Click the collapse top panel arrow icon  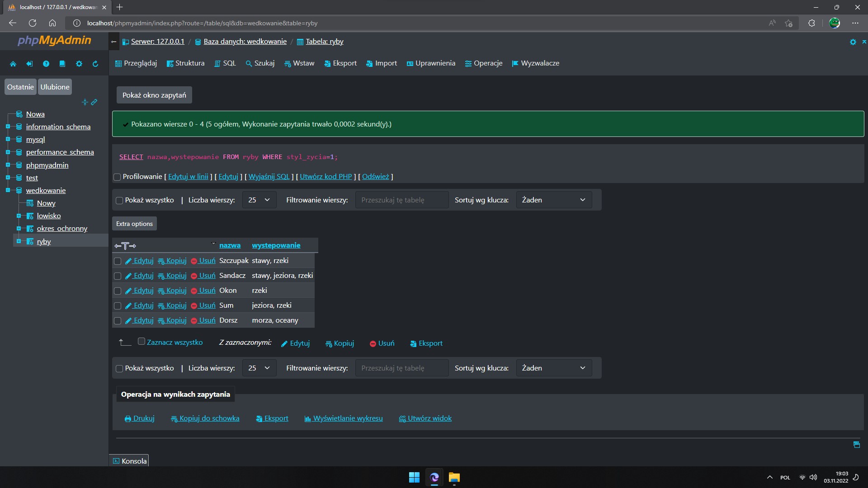pyautogui.click(x=864, y=42)
